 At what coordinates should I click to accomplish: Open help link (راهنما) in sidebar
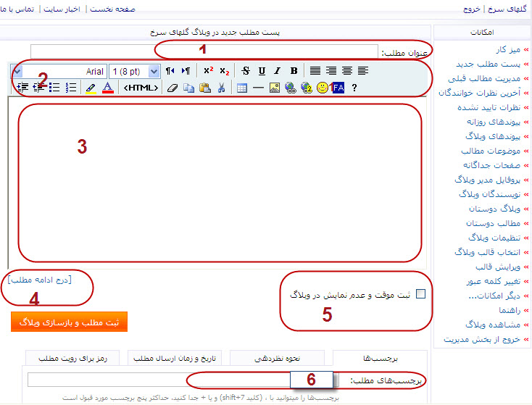click(x=510, y=310)
